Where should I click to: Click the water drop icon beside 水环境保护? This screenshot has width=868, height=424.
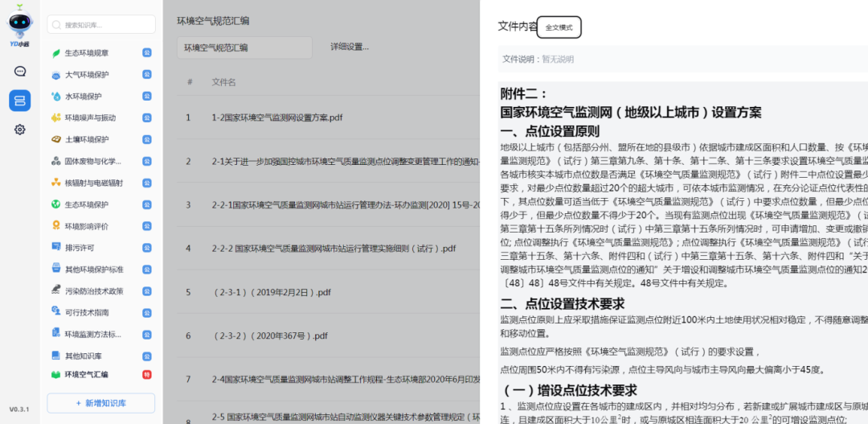click(x=56, y=97)
